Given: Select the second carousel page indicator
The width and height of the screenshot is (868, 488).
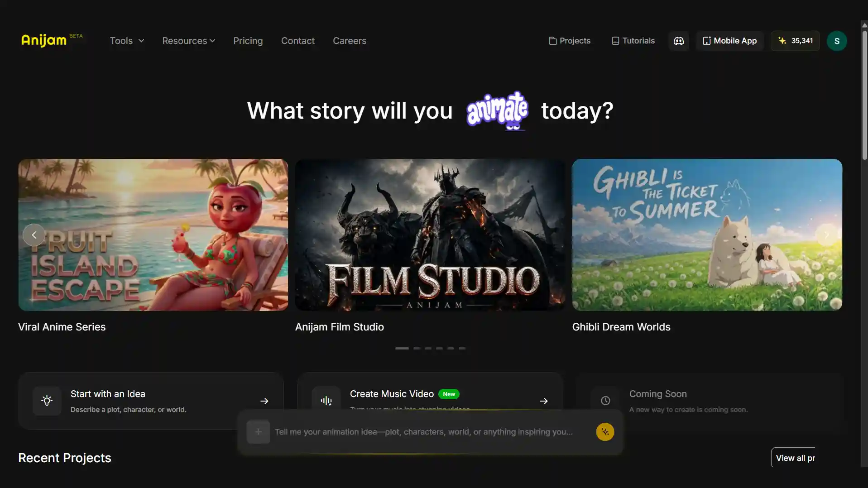Looking at the screenshot, I should (x=417, y=348).
